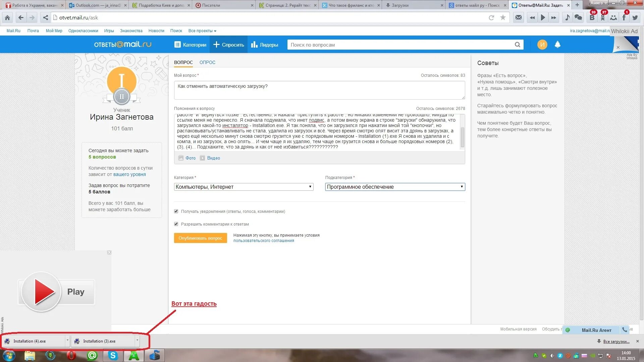Image resolution: width=644 pixels, height=362 pixels.
Task: Open mail envelope toolbar icon
Action: (519, 18)
